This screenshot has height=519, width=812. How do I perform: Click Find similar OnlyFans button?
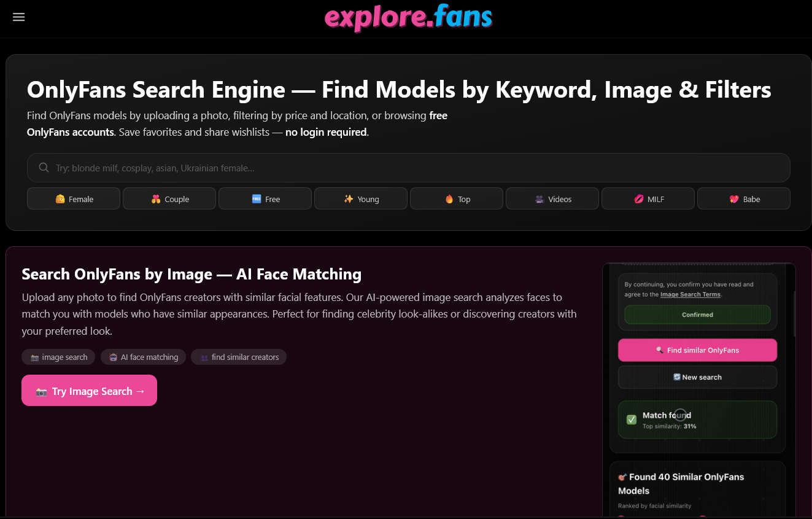pyautogui.click(x=697, y=350)
